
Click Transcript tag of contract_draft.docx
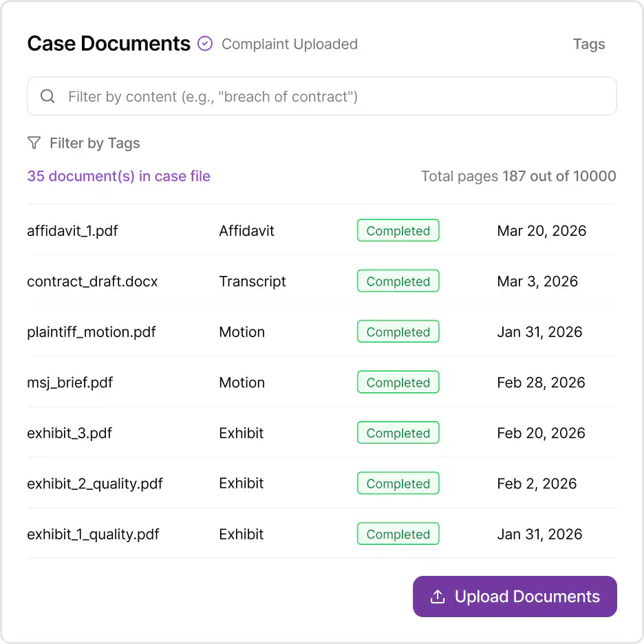[x=253, y=281]
